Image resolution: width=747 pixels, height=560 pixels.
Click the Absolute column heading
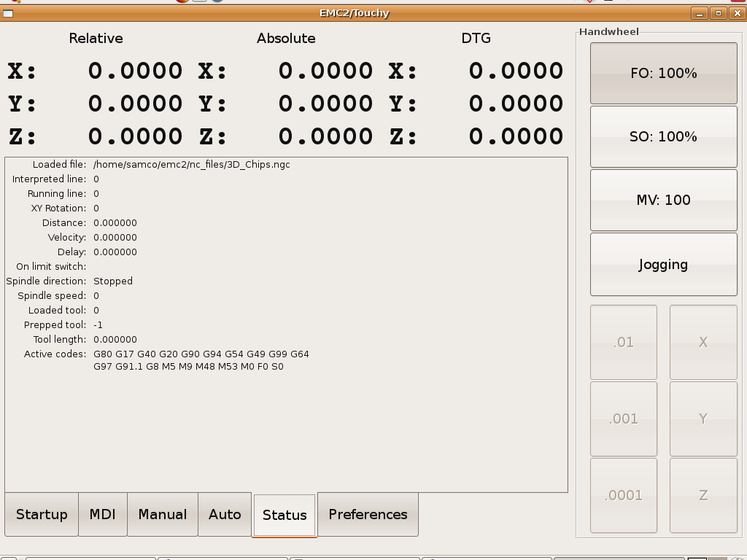pos(286,38)
